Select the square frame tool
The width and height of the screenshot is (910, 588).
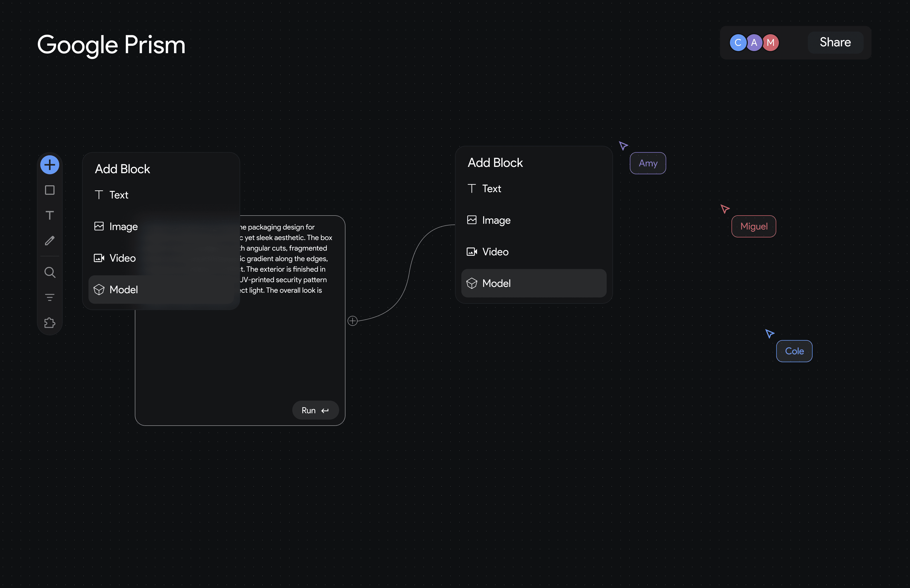[x=50, y=190]
